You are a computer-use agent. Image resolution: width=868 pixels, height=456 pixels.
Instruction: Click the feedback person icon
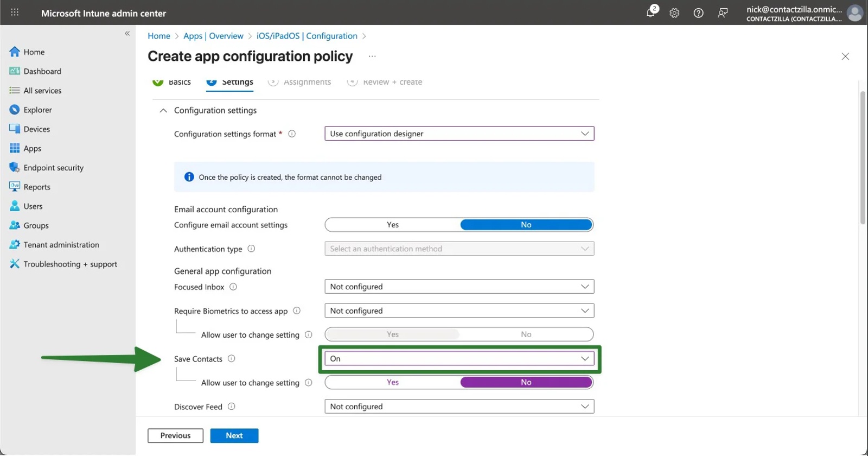pos(723,13)
